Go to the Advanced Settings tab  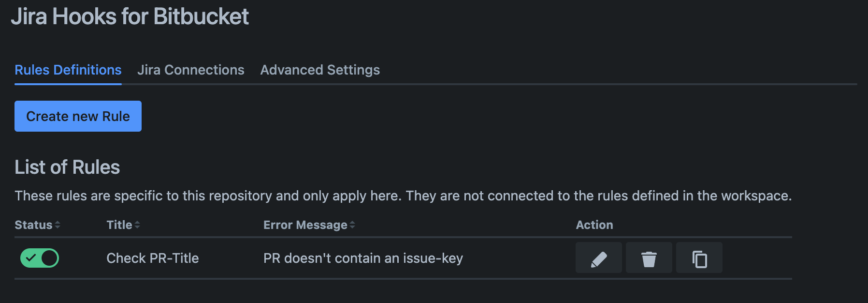pos(320,70)
